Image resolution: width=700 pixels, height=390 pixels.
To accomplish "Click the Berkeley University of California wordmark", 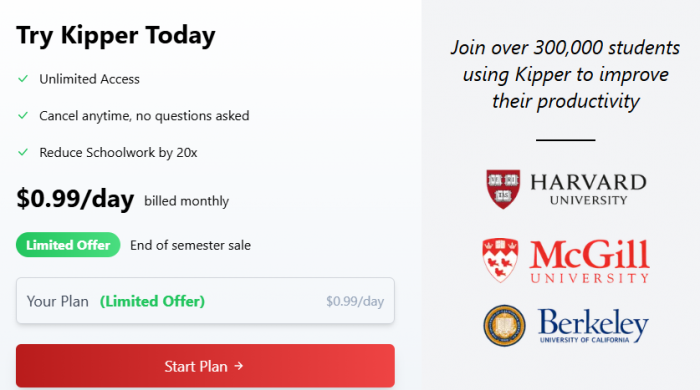I will pos(593,326).
